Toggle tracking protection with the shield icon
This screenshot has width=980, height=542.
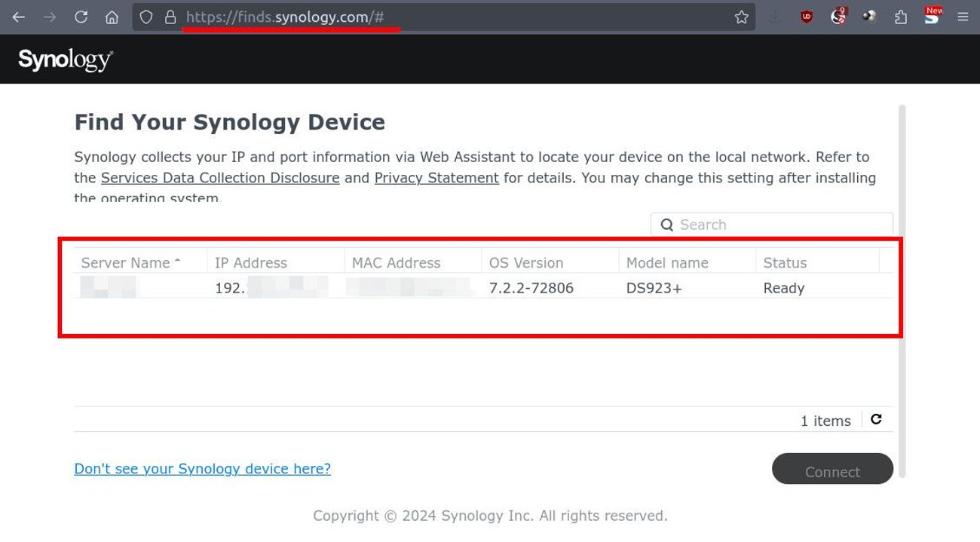click(145, 17)
